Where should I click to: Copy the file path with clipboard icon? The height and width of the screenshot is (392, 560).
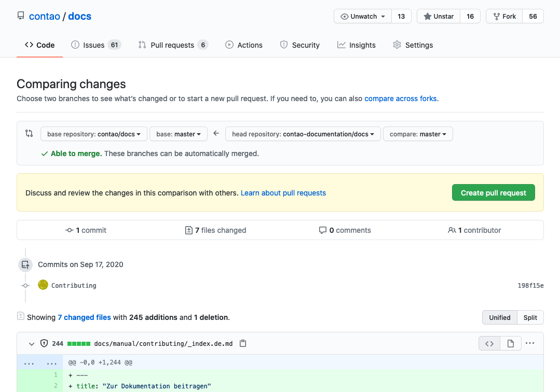coord(243,343)
